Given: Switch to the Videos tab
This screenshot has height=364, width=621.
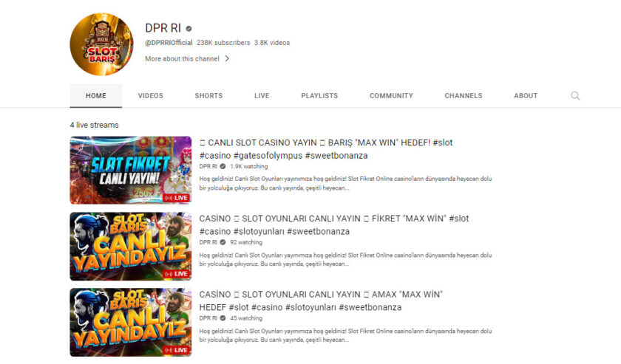Looking at the screenshot, I should [x=151, y=96].
